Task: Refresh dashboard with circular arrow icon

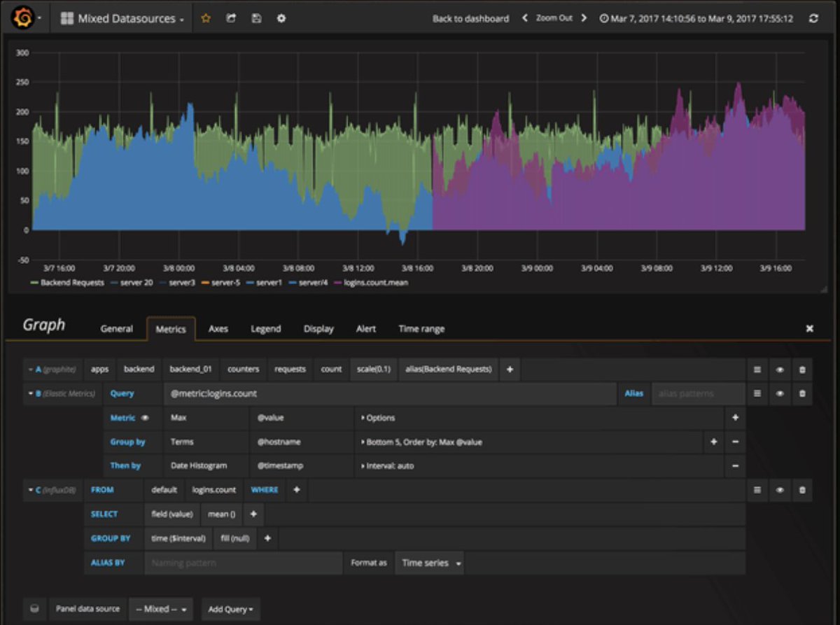Action: pyautogui.click(x=813, y=19)
